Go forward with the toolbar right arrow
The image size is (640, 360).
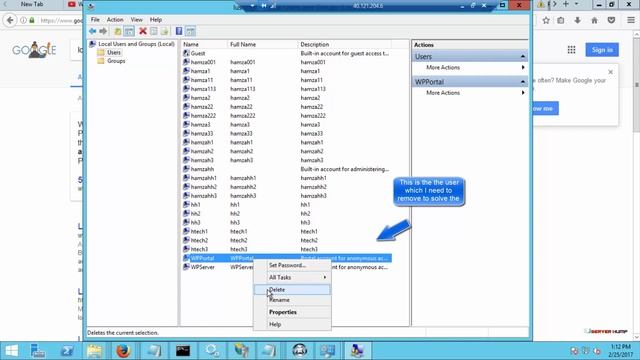[103, 31]
